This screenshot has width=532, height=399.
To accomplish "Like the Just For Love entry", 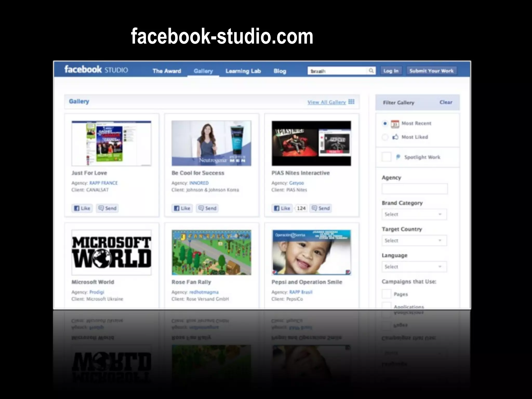I will [82, 208].
